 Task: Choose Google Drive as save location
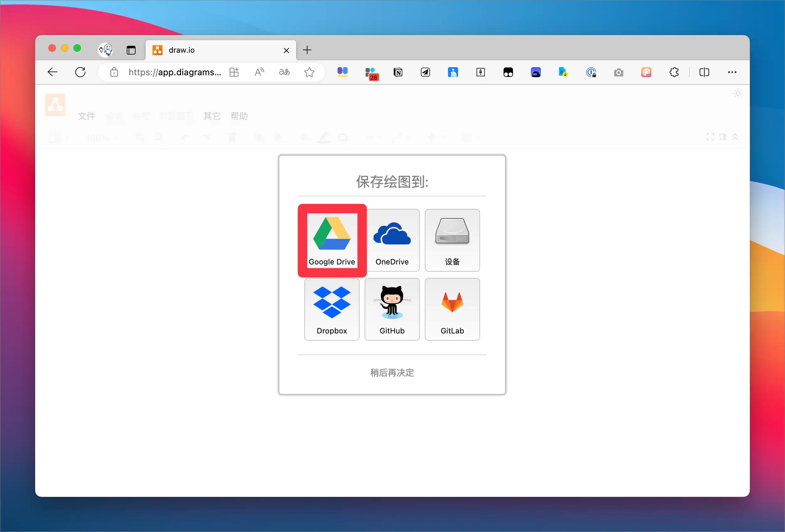pos(332,240)
